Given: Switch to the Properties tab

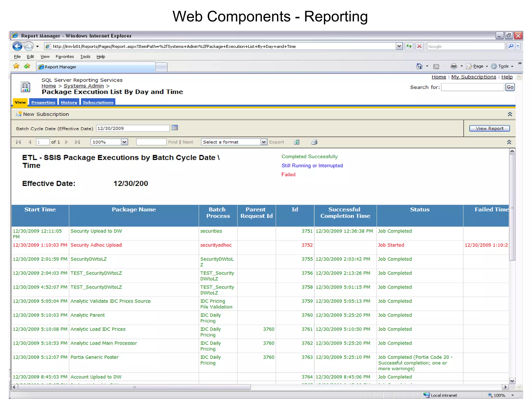Looking at the screenshot, I should 43,102.
